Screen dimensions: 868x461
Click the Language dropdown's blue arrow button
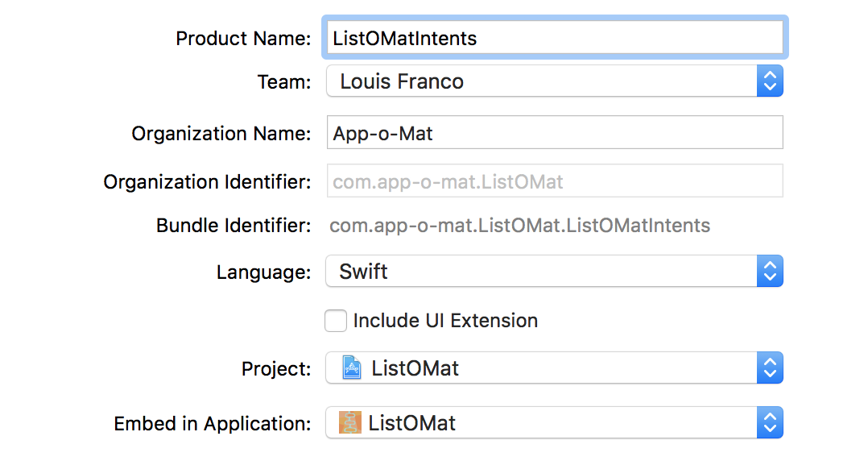click(770, 272)
